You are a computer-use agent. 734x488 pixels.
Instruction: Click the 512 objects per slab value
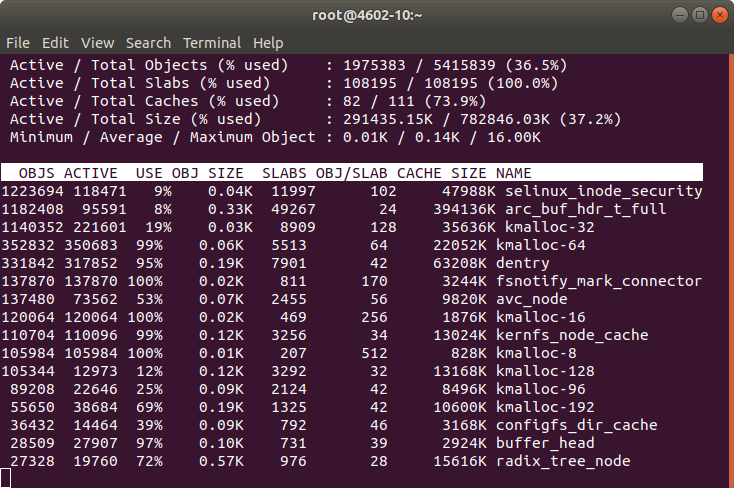[374, 353]
